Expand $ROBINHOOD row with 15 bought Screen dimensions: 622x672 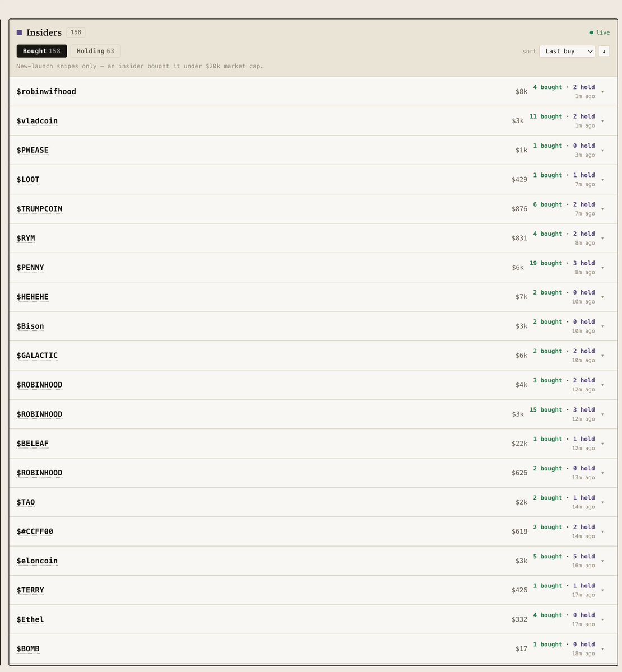click(x=602, y=414)
